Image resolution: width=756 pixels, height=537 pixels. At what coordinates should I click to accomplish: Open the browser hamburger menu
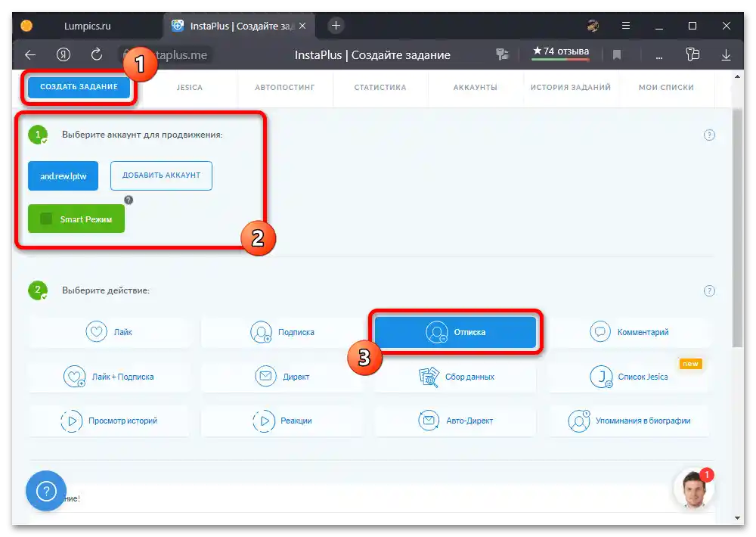point(625,26)
